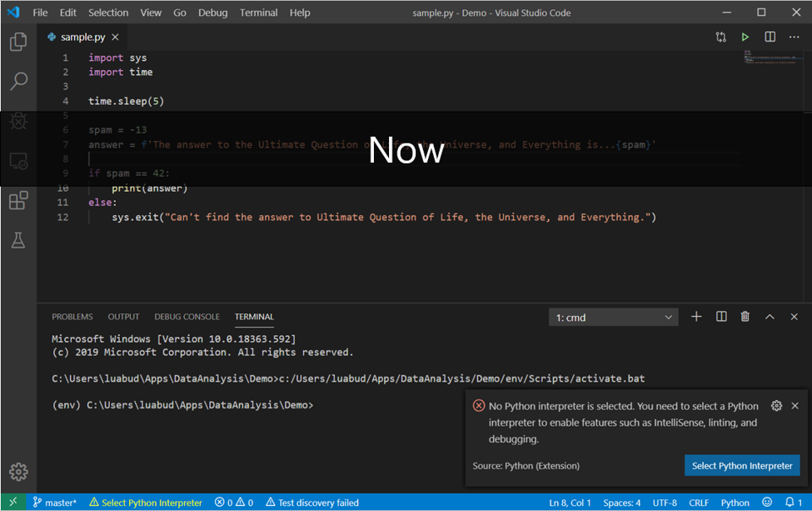Click the "Ln 8, Col 1" status indicator
Screen dimensions: 812x511
pos(570,503)
